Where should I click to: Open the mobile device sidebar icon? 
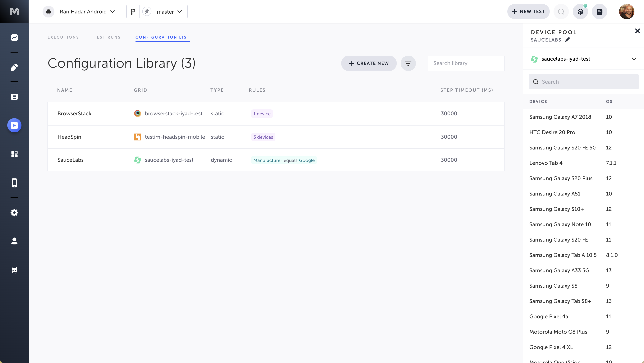[x=14, y=183]
